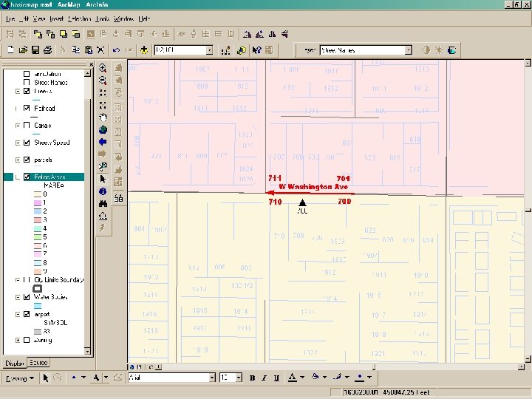Screen dimensions: 532x399
Task: Uncheck the airport layer
Action: coord(27,314)
